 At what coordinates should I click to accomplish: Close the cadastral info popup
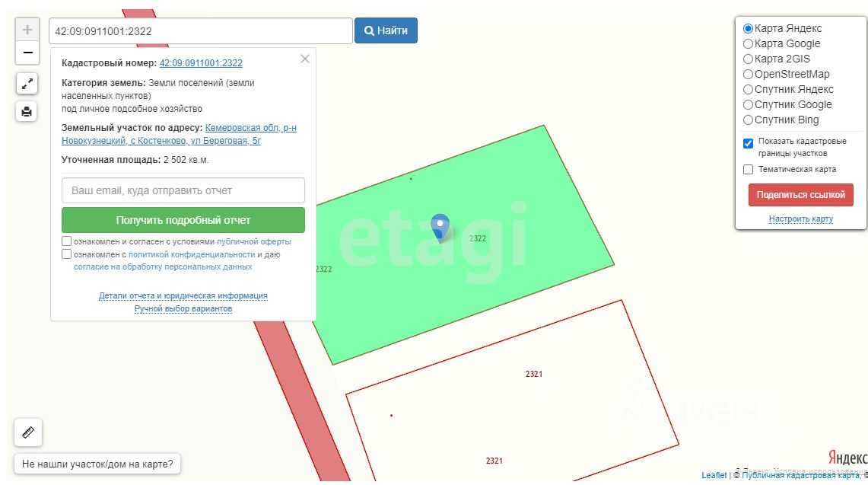click(x=305, y=59)
